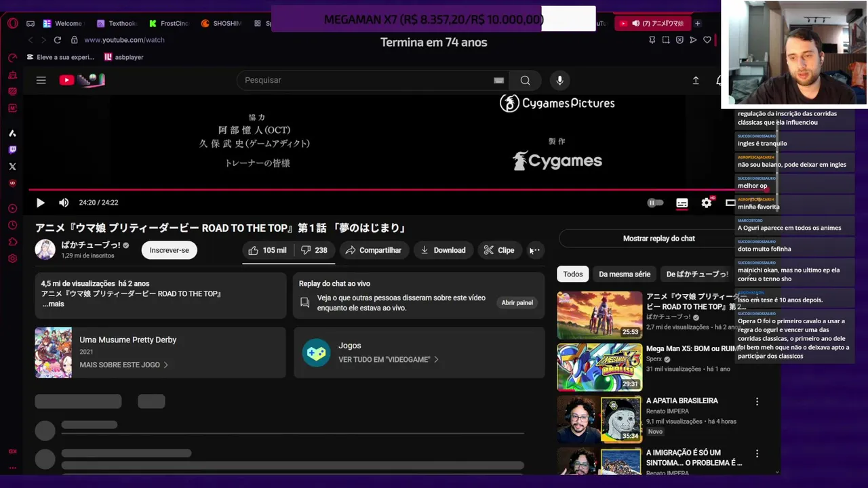
Task: Open the sidebar extensions cube icon
Action: tap(13, 242)
